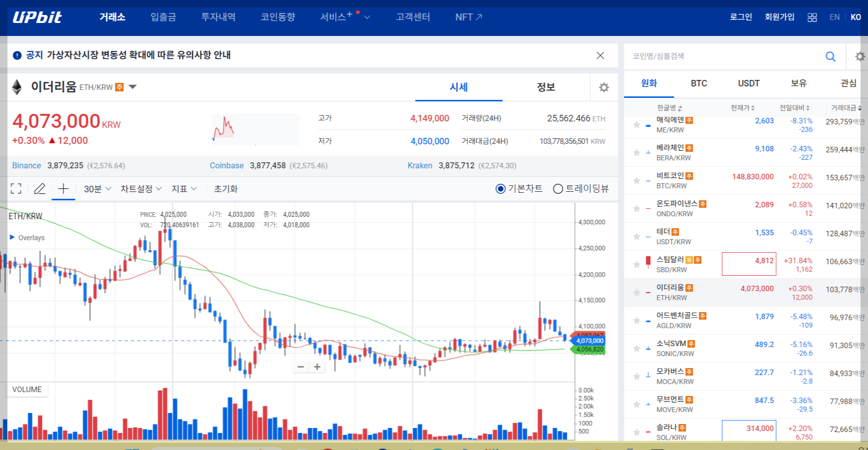This screenshot has width=868, height=450.
Task: Click the Kraken price link
Action: coord(420,165)
